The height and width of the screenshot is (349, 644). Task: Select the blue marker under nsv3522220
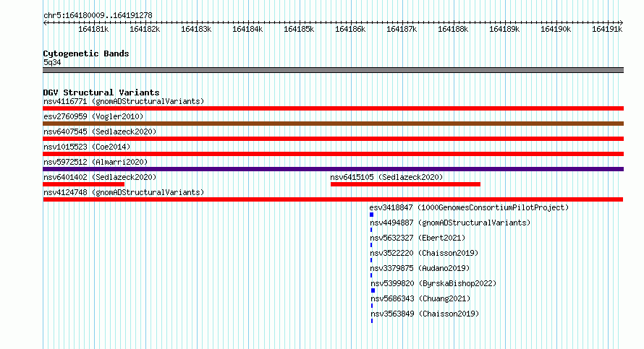371,260
